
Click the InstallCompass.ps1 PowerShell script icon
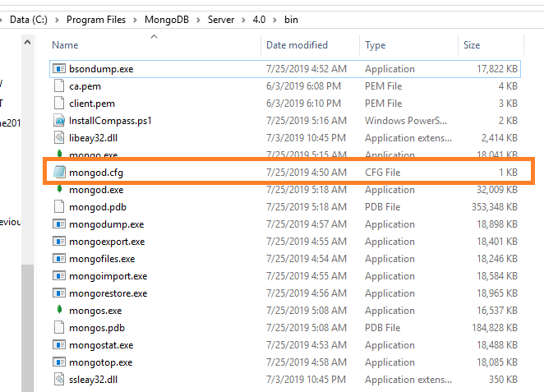click(x=58, y=121)
